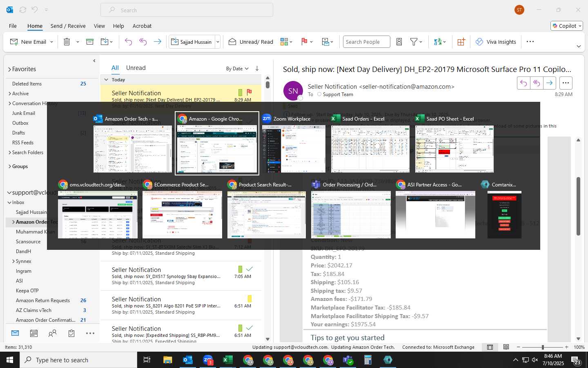Open the Mail module icon
Screen dimensions: 588x368
point(15,333)
